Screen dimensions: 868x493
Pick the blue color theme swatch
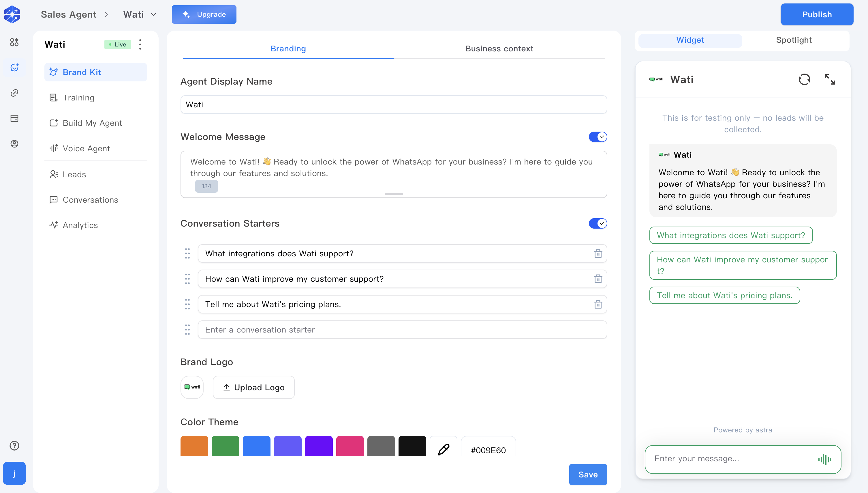tap(256, 446)
